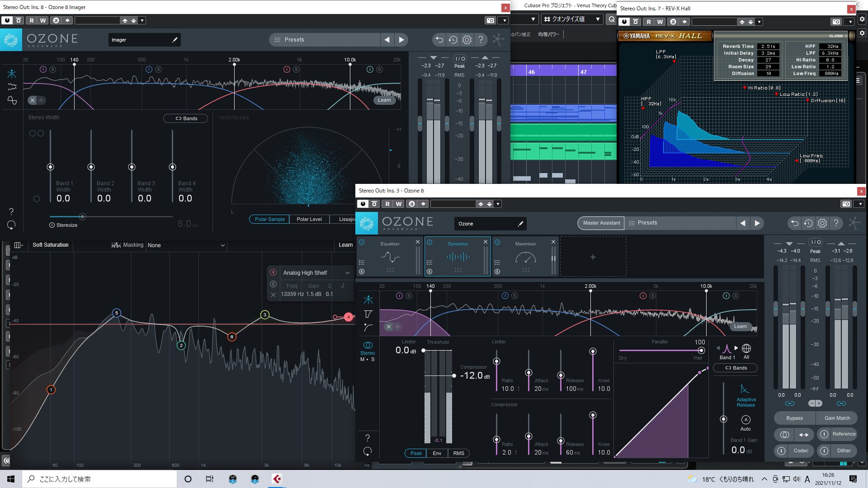Toggle the Codec power button

782,450
